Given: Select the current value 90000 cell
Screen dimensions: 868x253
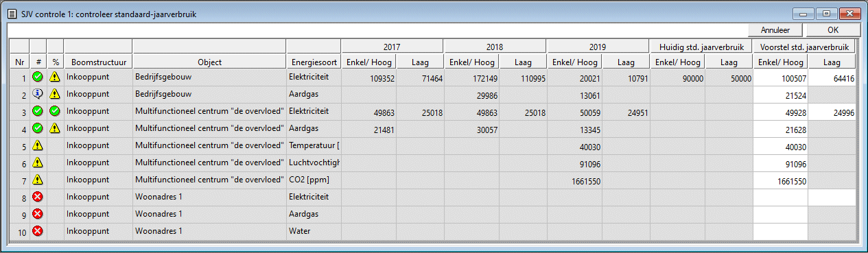Looking at the screenshot, I should tap(677, 77).
